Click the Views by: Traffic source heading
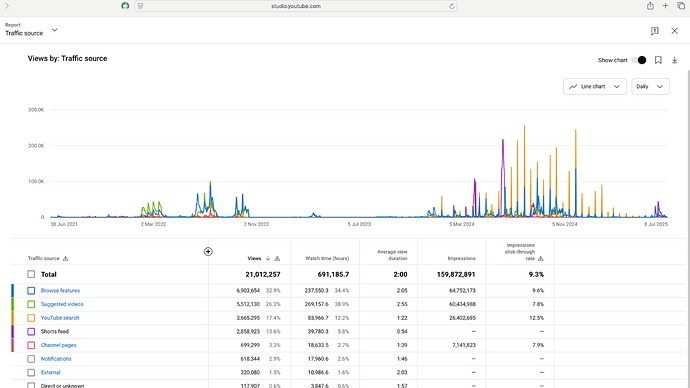Viewport: 690px width, 388px height. (x=67, y=59)
